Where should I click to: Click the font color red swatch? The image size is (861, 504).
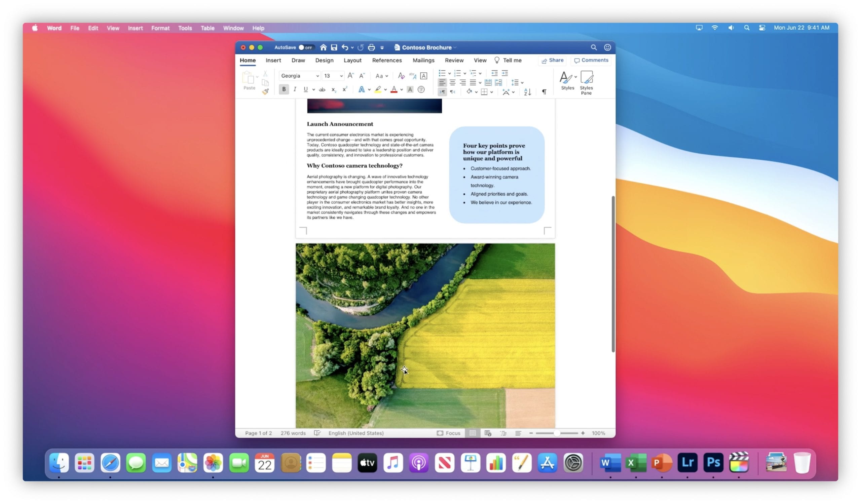pos(394,89)
